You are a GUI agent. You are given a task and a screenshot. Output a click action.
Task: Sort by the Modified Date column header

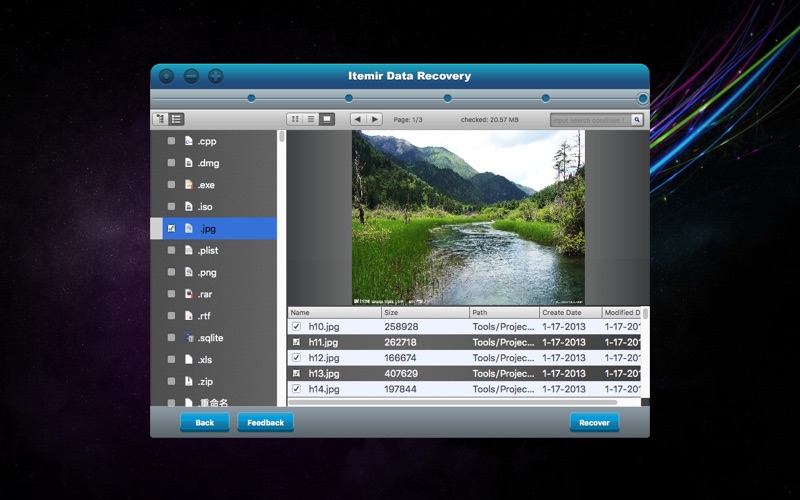621,312
